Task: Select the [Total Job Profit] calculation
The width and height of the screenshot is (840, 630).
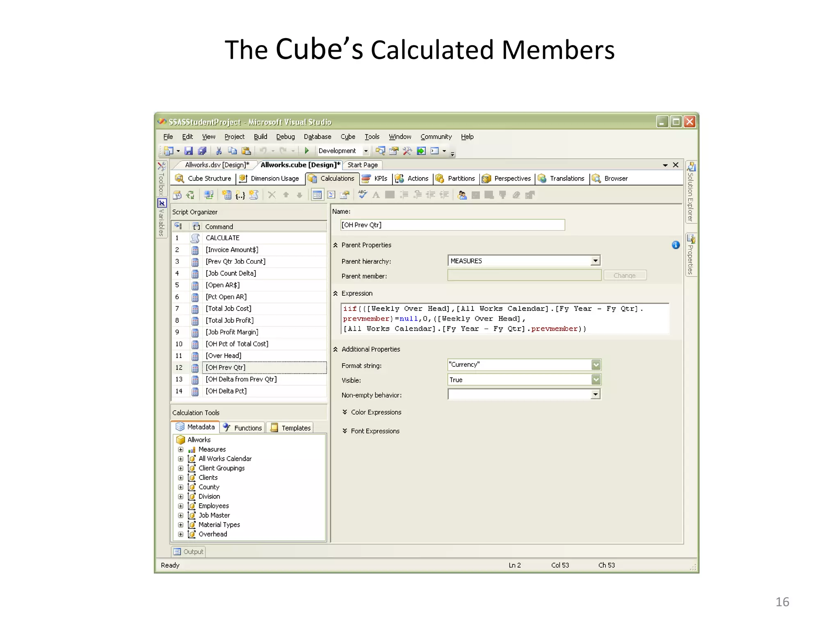Action: coord(249,321)
